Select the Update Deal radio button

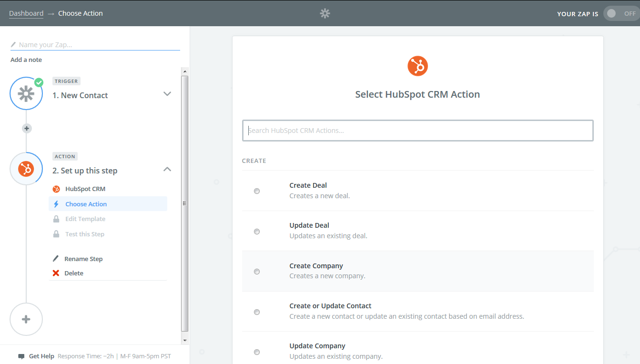(x=257, y=232)
